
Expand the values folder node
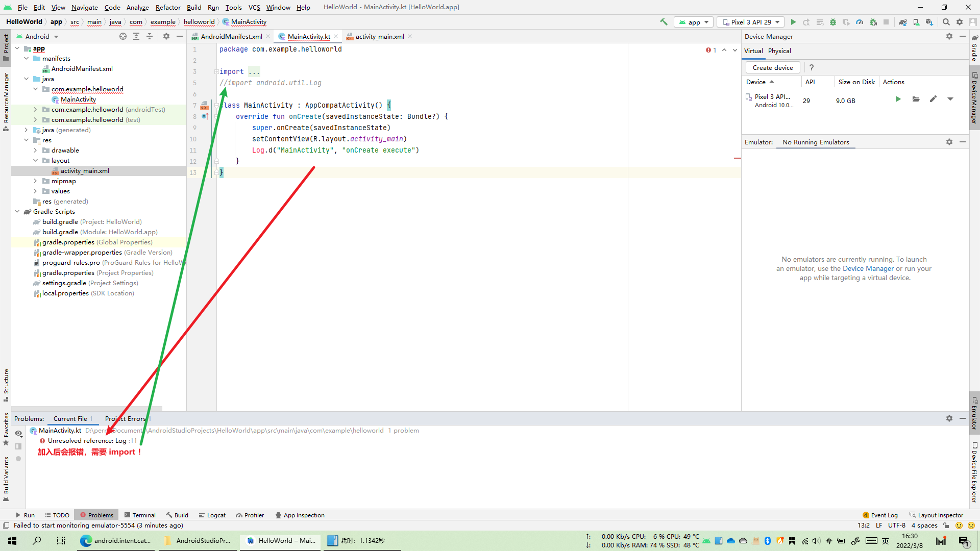35,191
